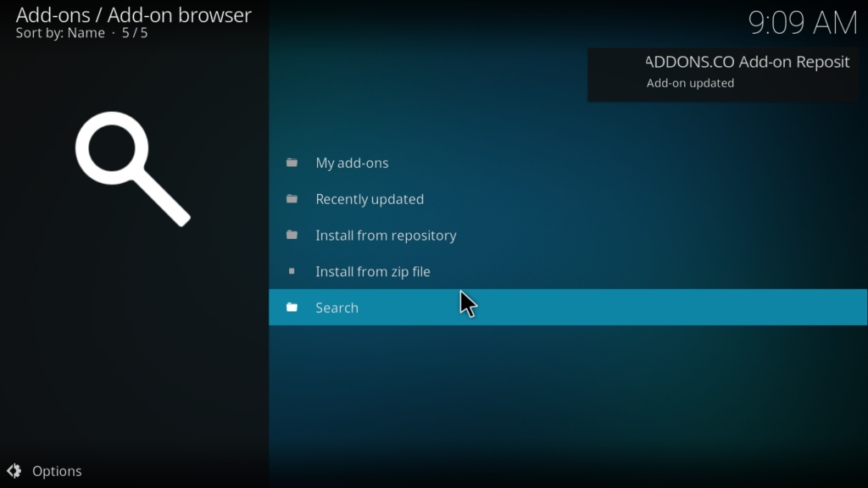Click the 5 / 5 item counter

tap(135, 33)
